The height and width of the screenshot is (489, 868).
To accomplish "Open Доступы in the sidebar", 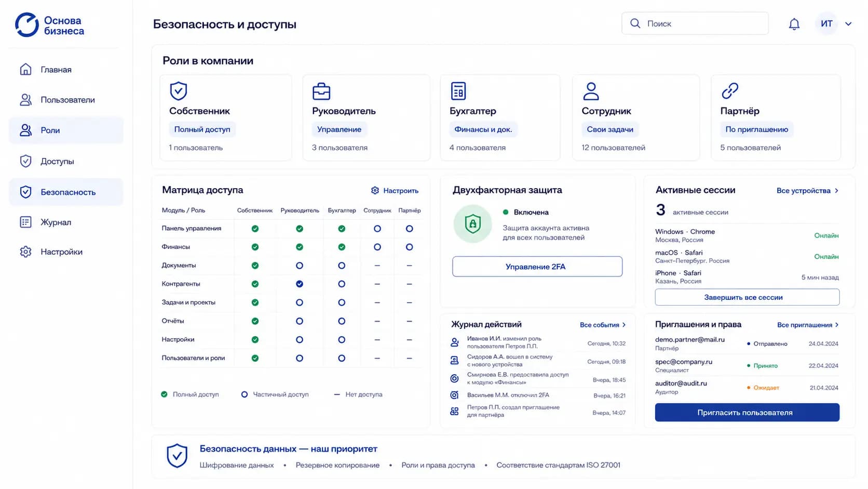I will coord(66,161).
